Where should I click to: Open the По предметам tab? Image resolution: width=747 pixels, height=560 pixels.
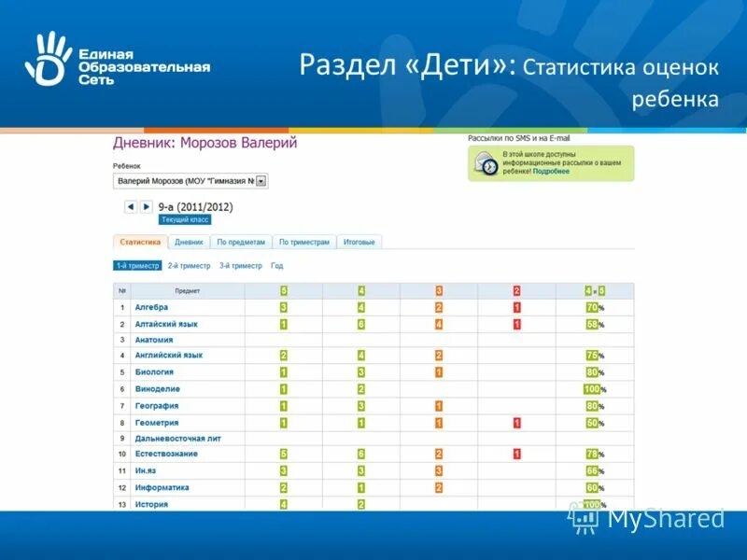pos(241,242)
